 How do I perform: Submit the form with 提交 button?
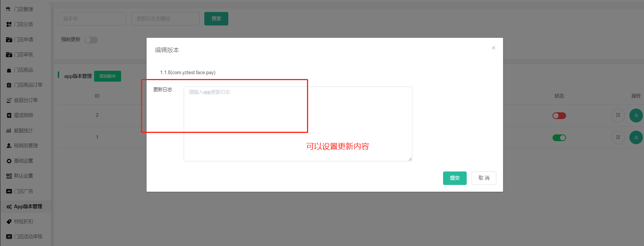tap(455, 178)
